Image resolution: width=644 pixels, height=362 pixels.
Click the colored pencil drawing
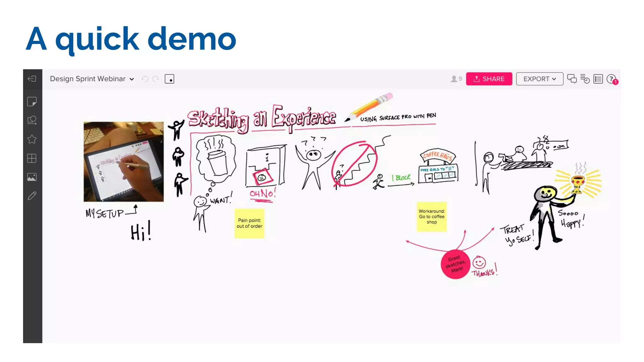tap(369, 107)
